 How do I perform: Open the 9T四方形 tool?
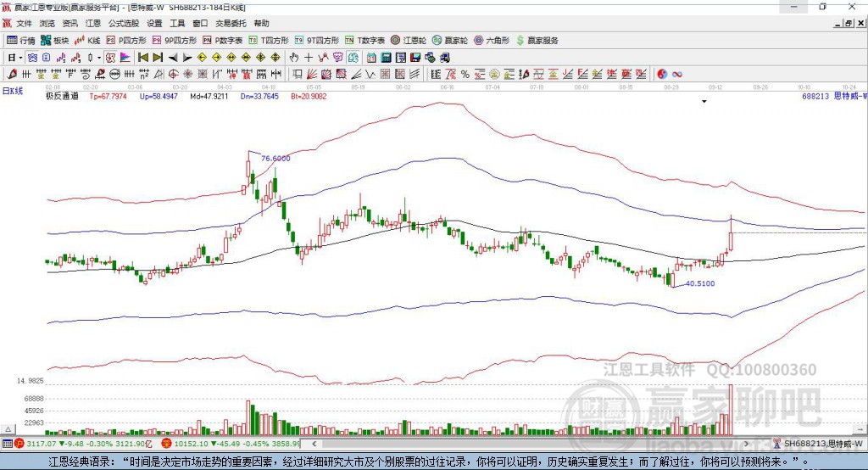tap(317, 41)
